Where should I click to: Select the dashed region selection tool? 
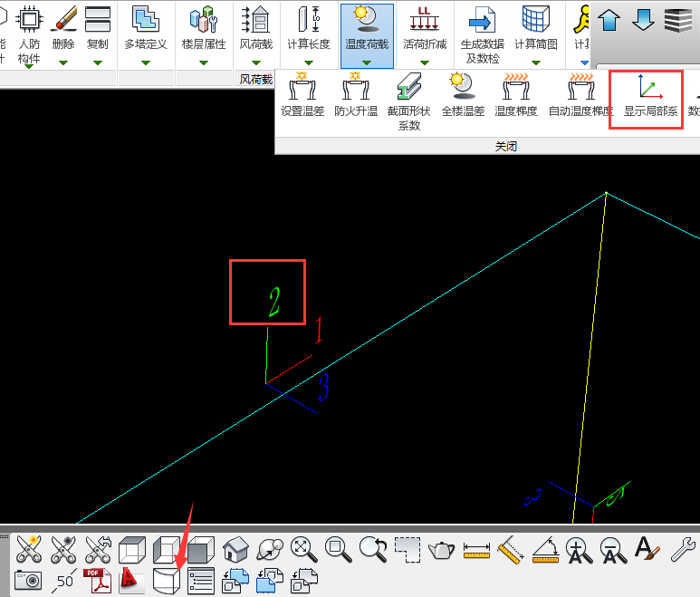coord(408,550)
